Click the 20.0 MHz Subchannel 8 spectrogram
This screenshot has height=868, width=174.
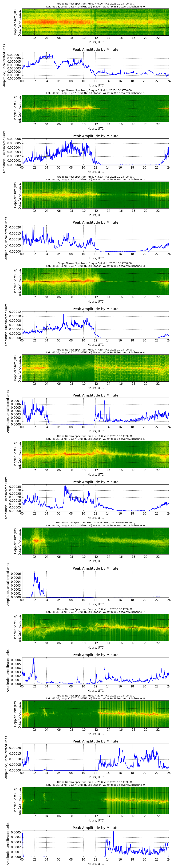click(x=95, y=713)
